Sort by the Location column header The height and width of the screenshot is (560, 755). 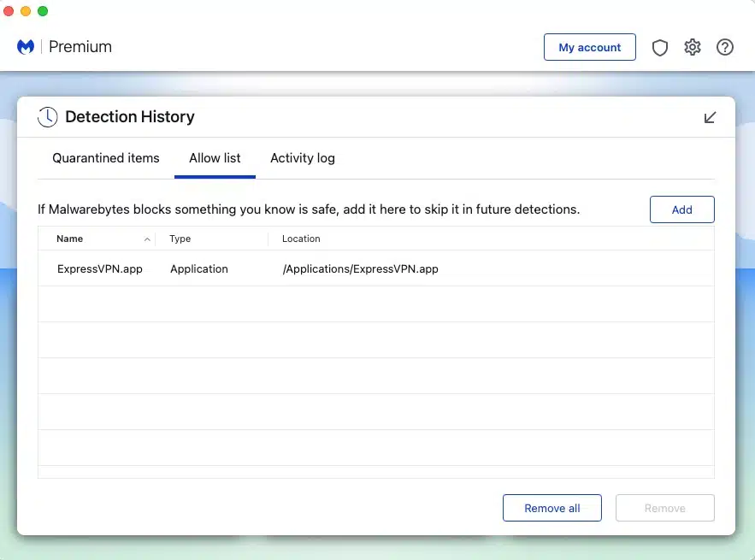point(301,239)
